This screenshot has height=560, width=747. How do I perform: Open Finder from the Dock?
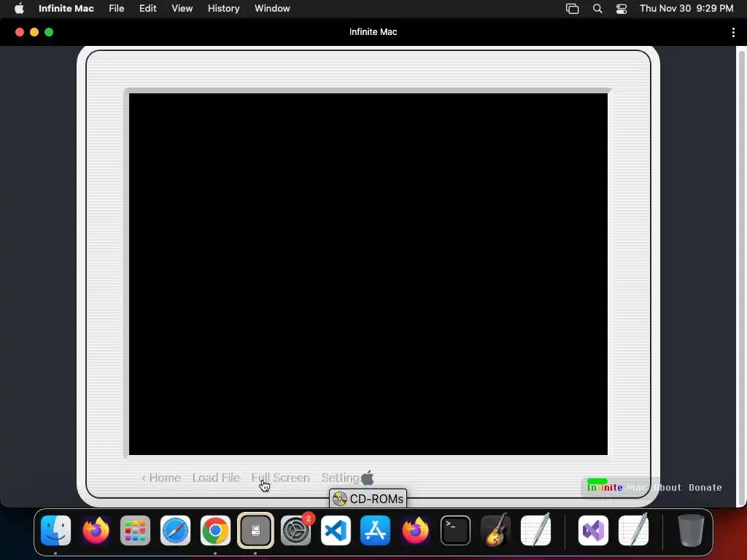pos(55,530)
